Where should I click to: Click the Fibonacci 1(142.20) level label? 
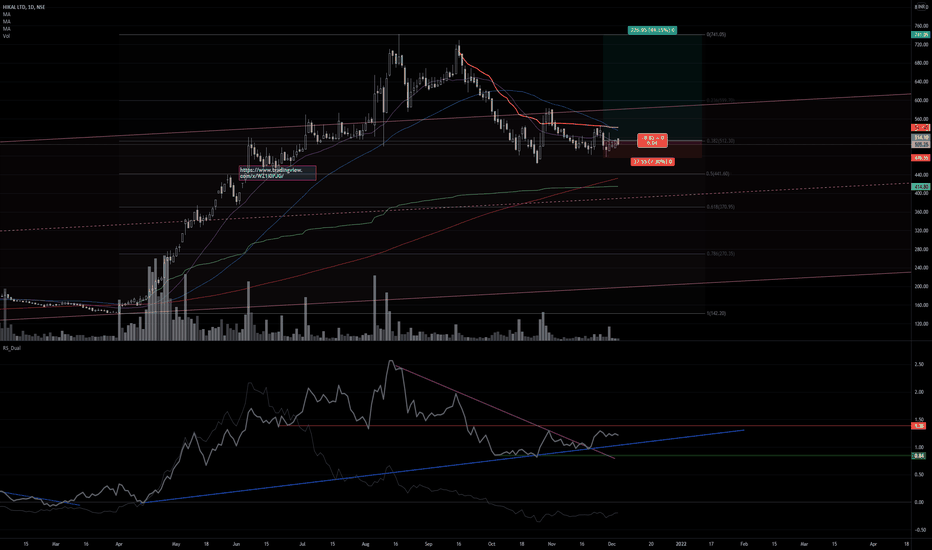716,313
